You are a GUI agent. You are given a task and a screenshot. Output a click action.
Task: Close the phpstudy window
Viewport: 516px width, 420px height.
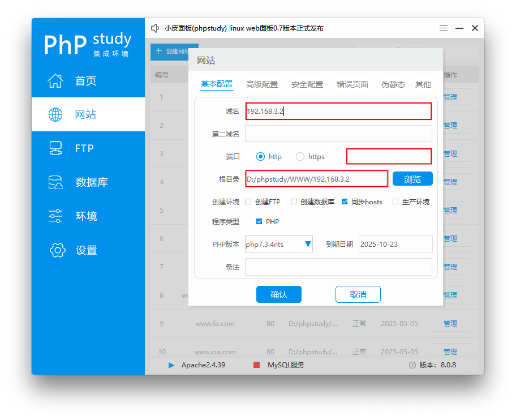coord(475,28)
